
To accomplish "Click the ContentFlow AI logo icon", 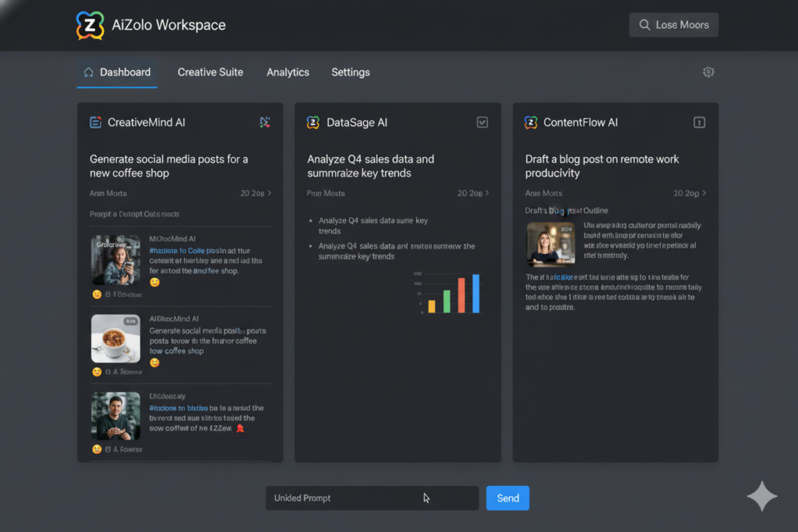I will 532,122.
